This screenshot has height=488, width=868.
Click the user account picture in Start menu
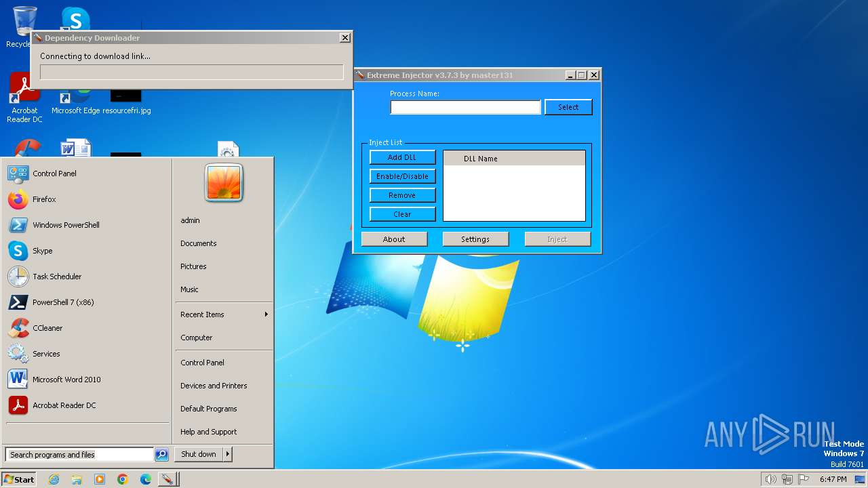point(224,183)
